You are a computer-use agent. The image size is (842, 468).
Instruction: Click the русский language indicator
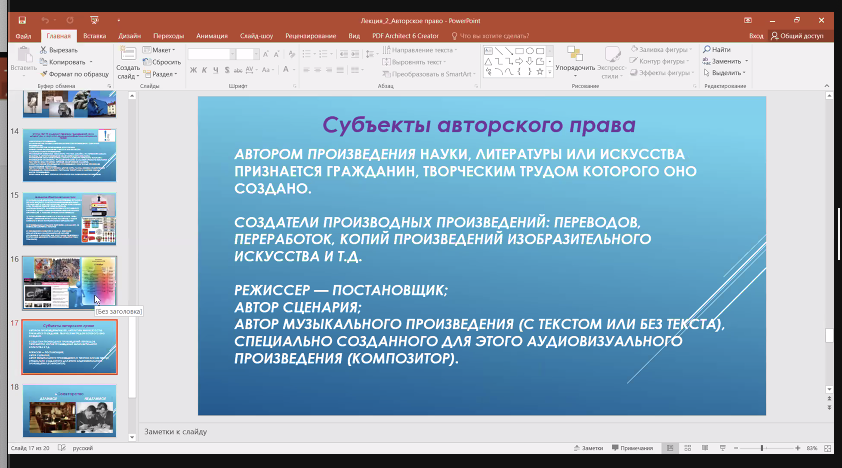pos(83,448)
